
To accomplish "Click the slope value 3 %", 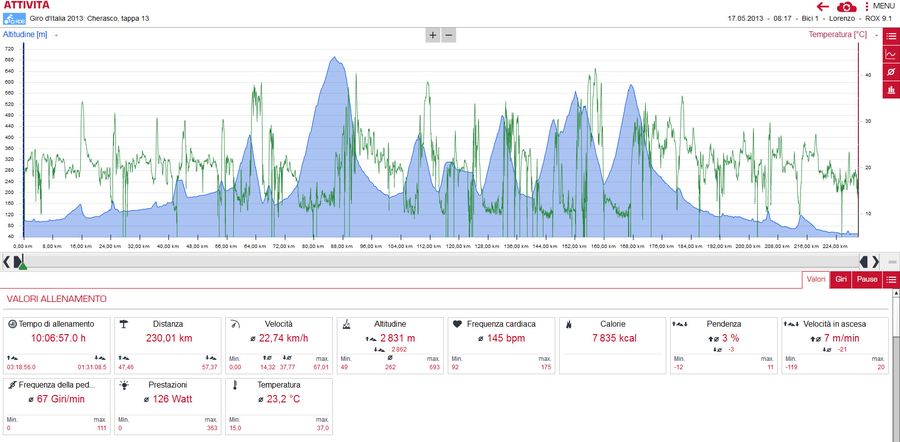I will 730,338.
